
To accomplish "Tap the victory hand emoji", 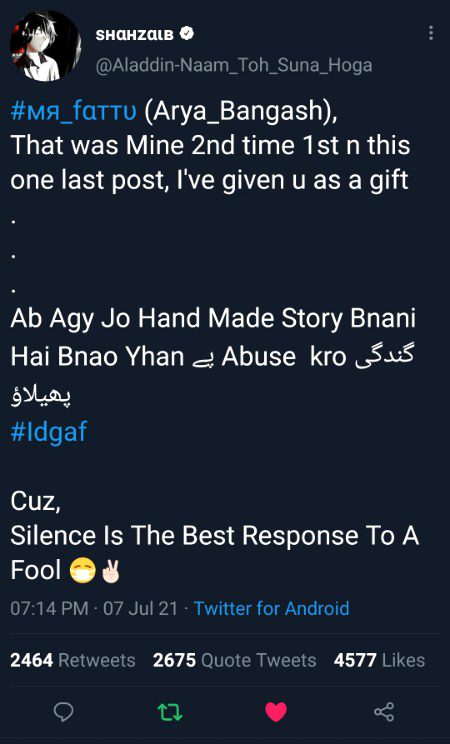I will click(110, 571).
